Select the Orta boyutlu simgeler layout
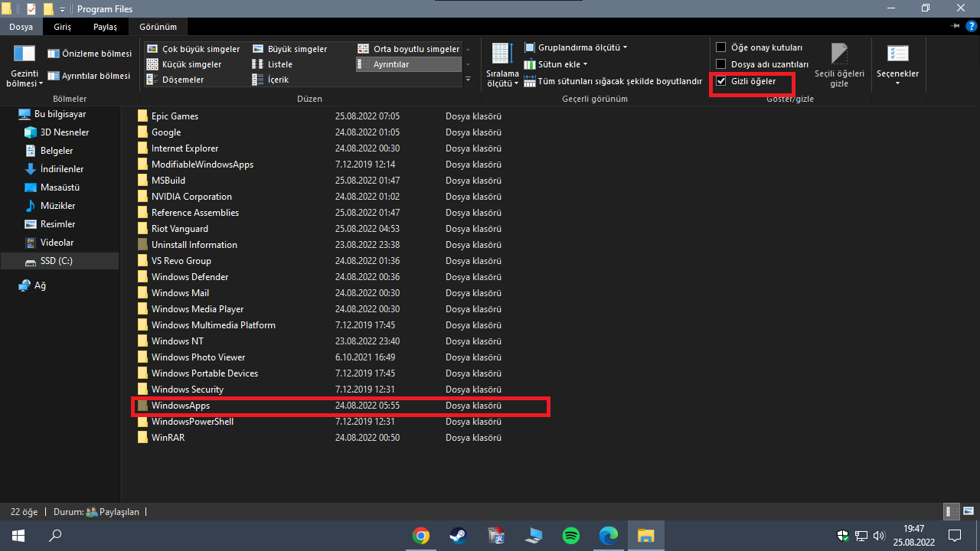The width and height of the screenshot is (980, 551). click(409, 49)
